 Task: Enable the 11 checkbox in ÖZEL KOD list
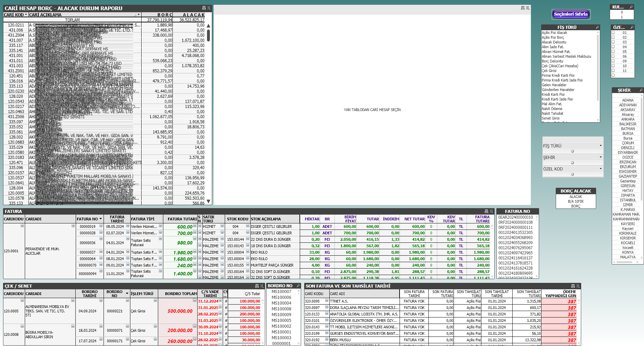[613, 71]
